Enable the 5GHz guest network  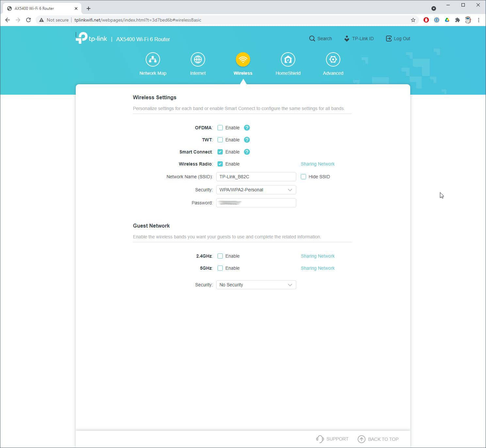coord(220,268)
